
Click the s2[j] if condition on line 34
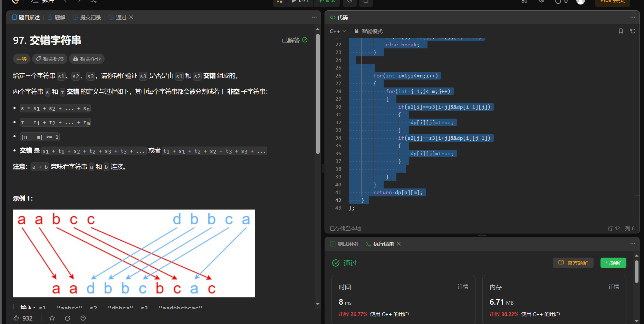444,138
